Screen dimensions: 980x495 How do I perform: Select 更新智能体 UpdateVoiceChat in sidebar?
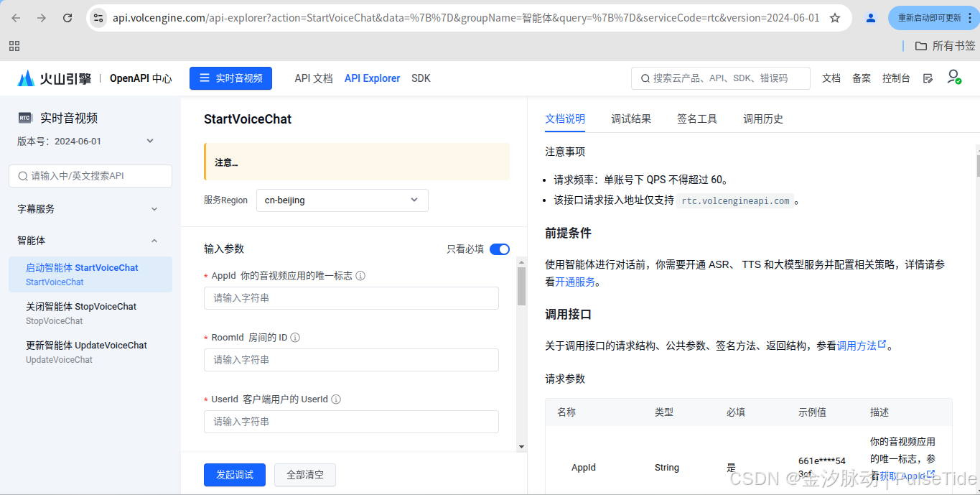(x=90, y=352)
